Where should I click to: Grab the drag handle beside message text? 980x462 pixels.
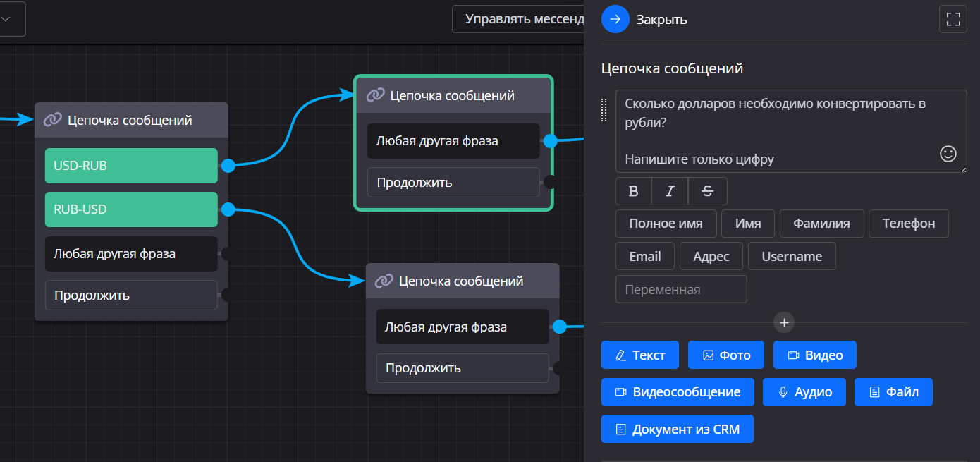point(604,109)
